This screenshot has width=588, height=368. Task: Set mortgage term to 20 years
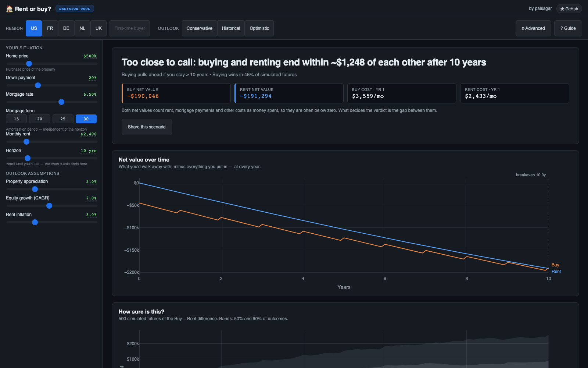pos(40,119)
